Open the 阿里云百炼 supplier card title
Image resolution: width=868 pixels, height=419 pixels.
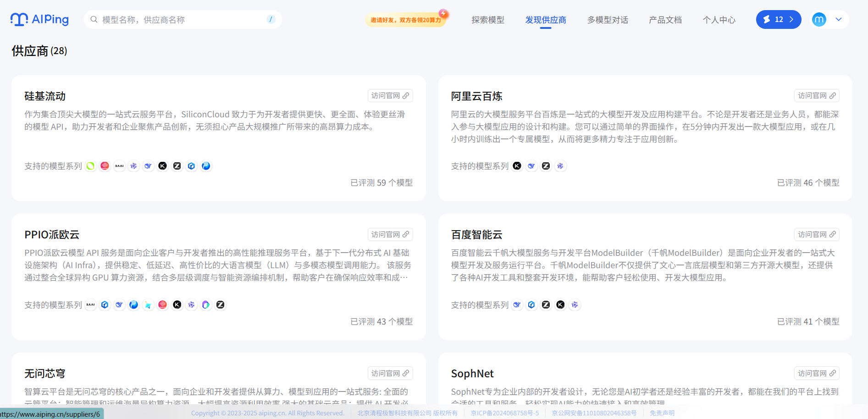(x=477, y=96)
